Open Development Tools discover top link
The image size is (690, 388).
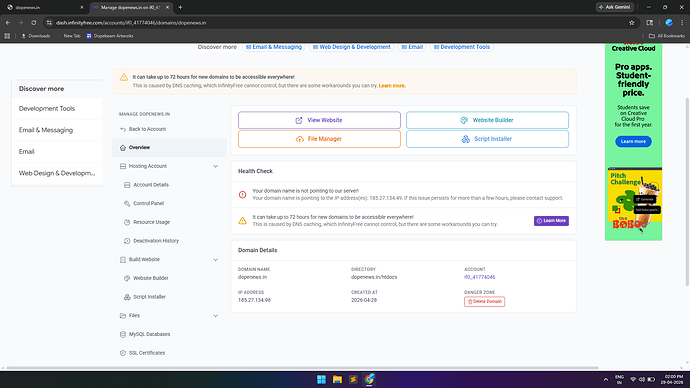[462, 47]
